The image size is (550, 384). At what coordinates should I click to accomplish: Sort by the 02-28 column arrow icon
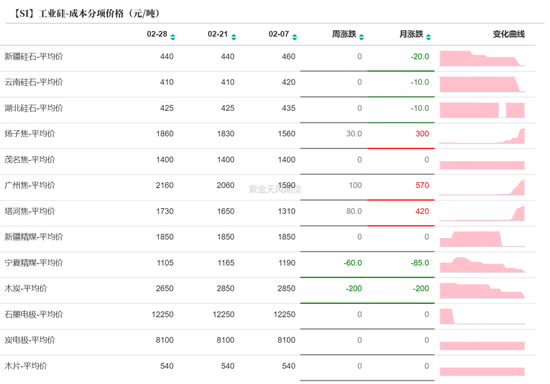(173, 37)
